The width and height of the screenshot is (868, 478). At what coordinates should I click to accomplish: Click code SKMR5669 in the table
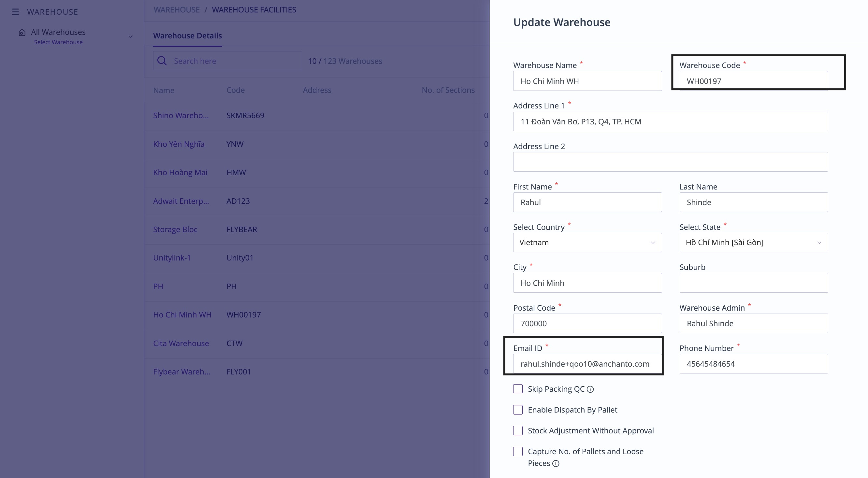point(245,116)
